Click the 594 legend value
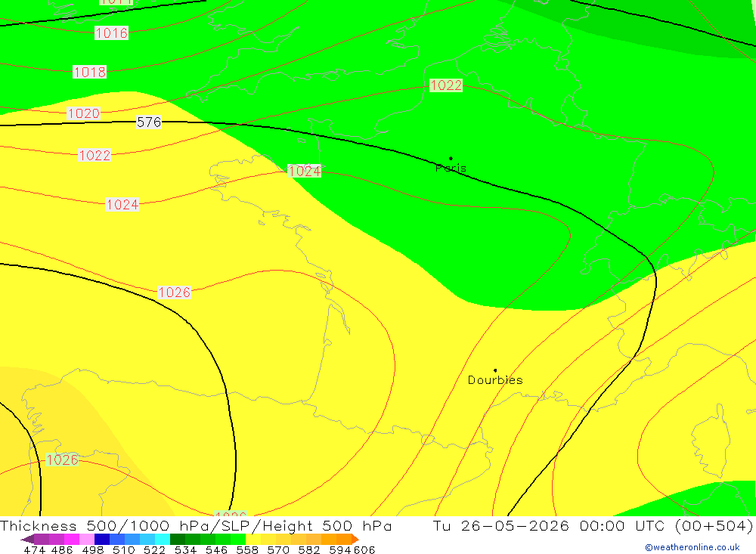Image resolution: width=756 pixels, height=554 pixels. pyautogui.click(x=340, y=549)
